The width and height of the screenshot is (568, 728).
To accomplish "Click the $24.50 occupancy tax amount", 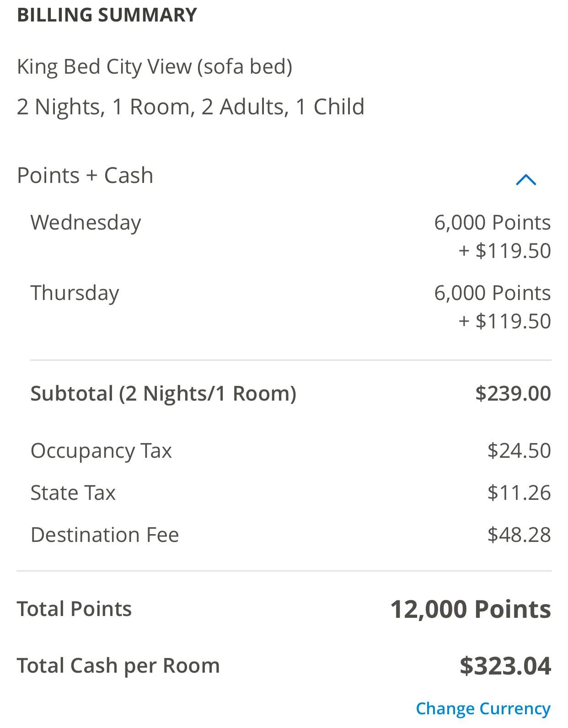I will pos(519,451).
